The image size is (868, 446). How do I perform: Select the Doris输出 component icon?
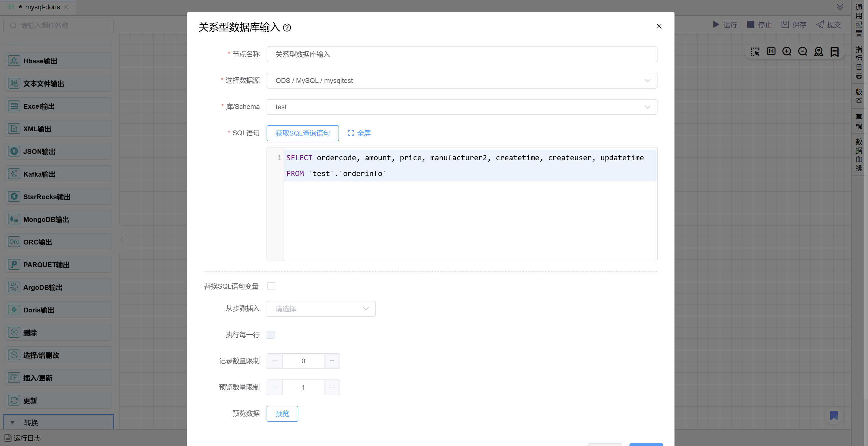coord(14,310)
